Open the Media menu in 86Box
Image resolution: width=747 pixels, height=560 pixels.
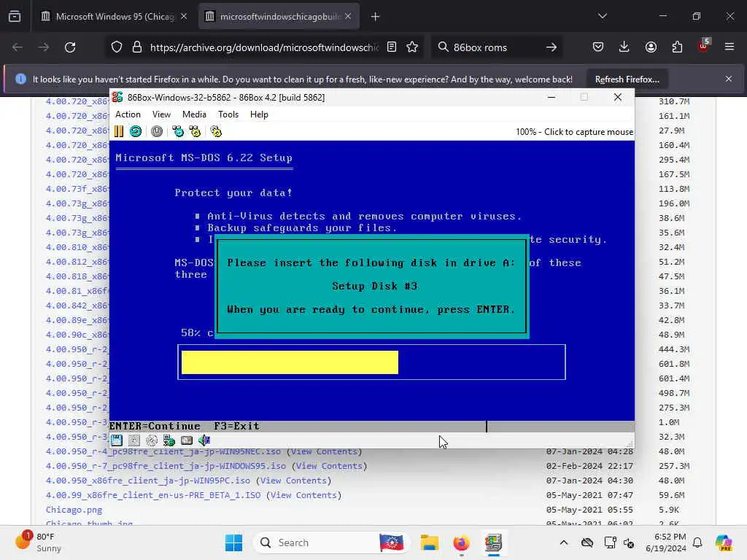194,114
